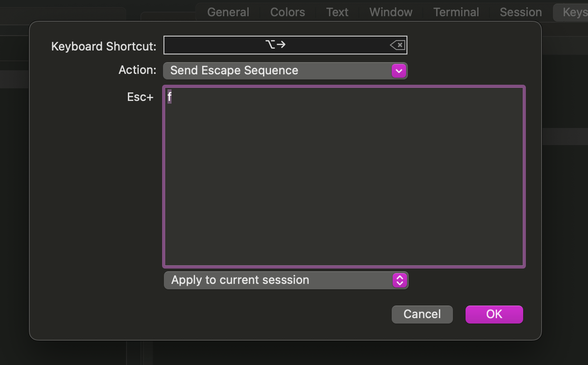This screenshot has width=588, height=365.
Task: Go to the Text tab
Action: (x=337, y=12)
